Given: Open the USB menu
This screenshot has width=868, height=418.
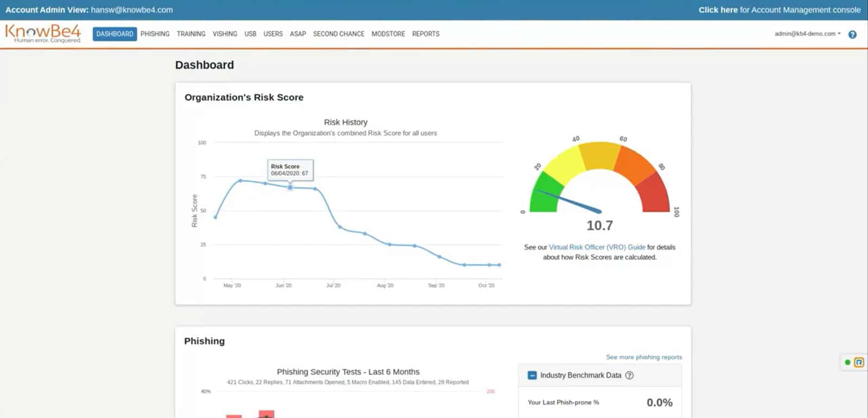Looking at the screenshot, I should pos(250,34).
